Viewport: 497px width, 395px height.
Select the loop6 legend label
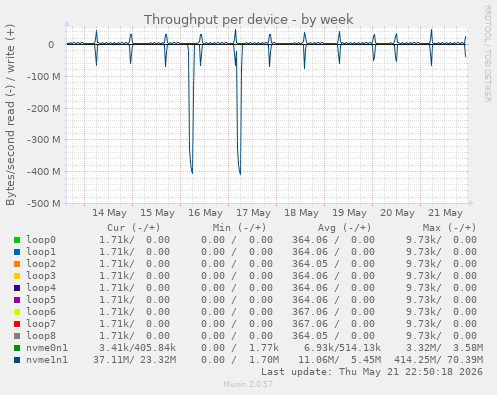[x=41, y=312]
